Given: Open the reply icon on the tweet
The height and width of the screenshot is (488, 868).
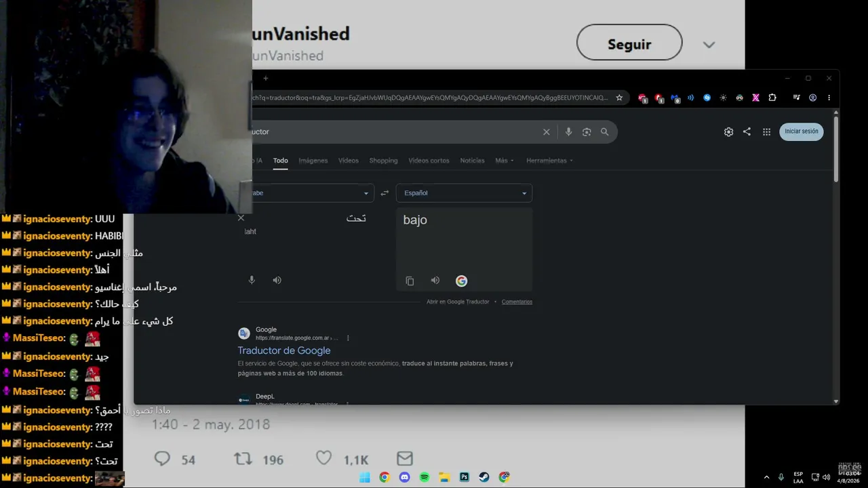Looking at the screenshot, I should pyautogui.click(x=162, y=459).
